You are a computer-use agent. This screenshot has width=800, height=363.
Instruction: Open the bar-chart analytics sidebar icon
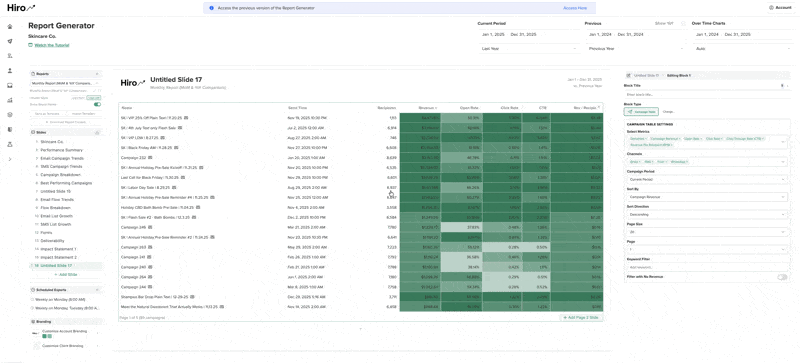pyautogui.click(x=10, y=100)
